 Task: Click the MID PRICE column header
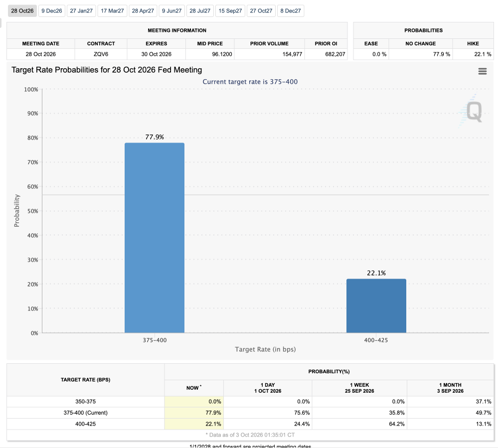(210, 44)
